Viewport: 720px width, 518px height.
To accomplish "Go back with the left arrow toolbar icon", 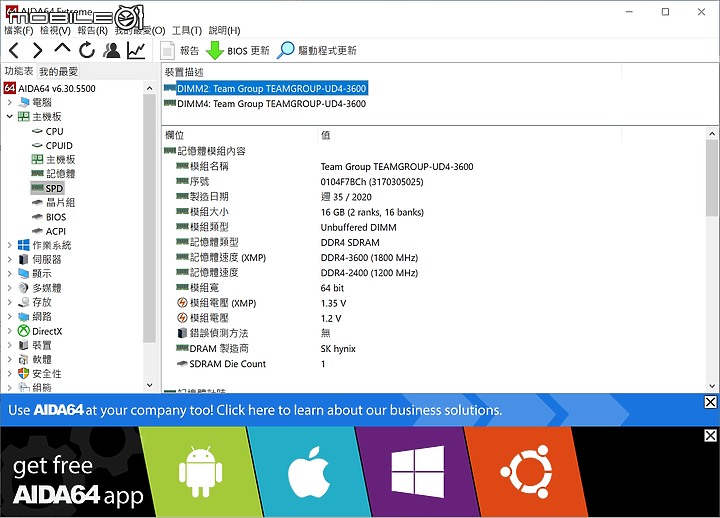I will pos(14,50).
